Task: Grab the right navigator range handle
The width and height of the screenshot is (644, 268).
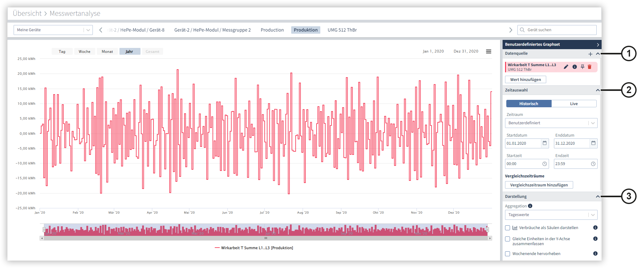Action: [488, 230]
